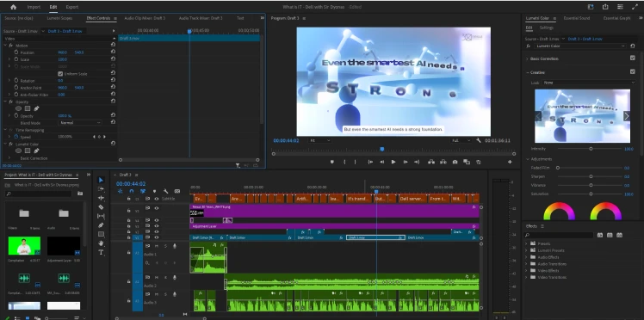Click the Extract button in Program monitor
Viewport: 644px width, 320px height.
(443, 162)
